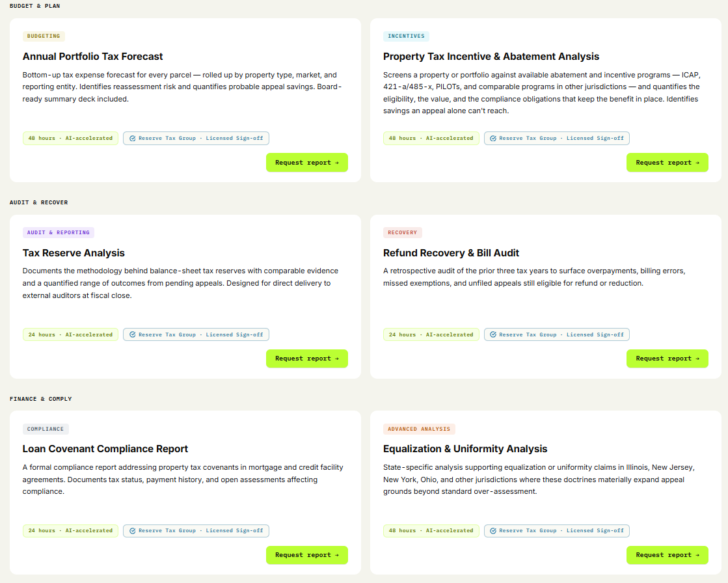Screen dimensions: 728x583
Task: Click the check badge icon in the Property Tax Incentive card
Action: tap(493, 139)
